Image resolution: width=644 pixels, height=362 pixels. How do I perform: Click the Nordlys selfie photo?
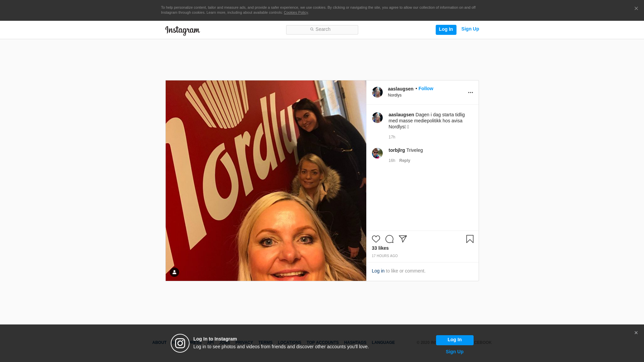coord(266,181)
